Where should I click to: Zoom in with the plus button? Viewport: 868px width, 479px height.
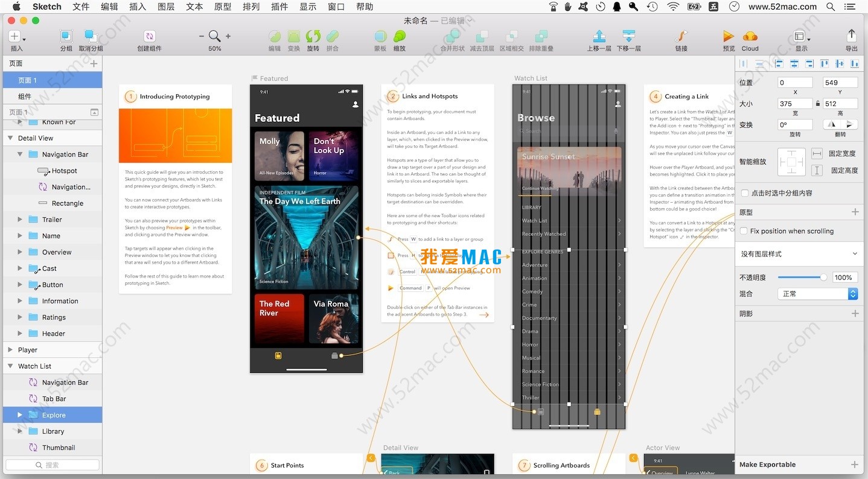[x=228, y=37]
